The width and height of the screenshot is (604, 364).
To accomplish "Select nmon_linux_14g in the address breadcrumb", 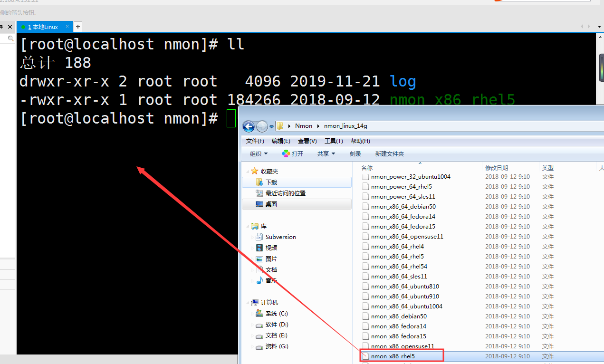I will [345, 126].
